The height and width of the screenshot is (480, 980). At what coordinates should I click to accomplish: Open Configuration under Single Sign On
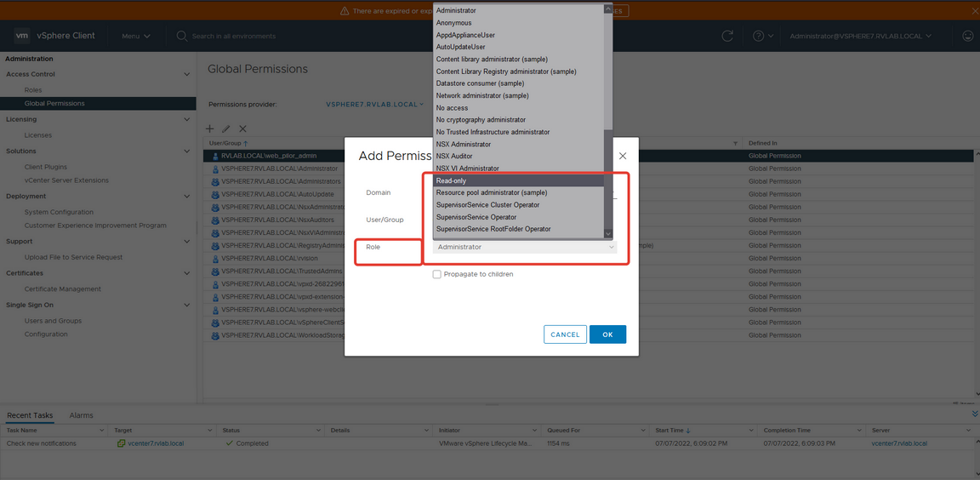pyautogui.click(x=46, y=334)
